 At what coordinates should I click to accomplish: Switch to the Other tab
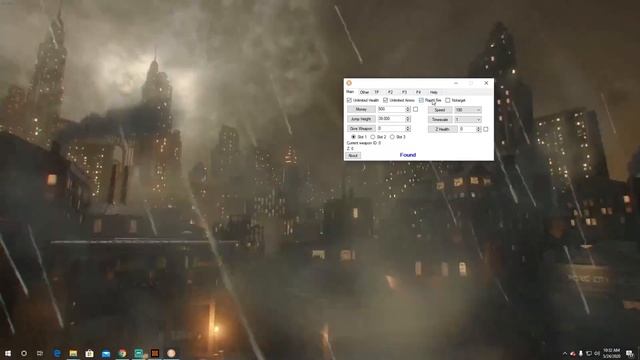(x=364, y=92)
